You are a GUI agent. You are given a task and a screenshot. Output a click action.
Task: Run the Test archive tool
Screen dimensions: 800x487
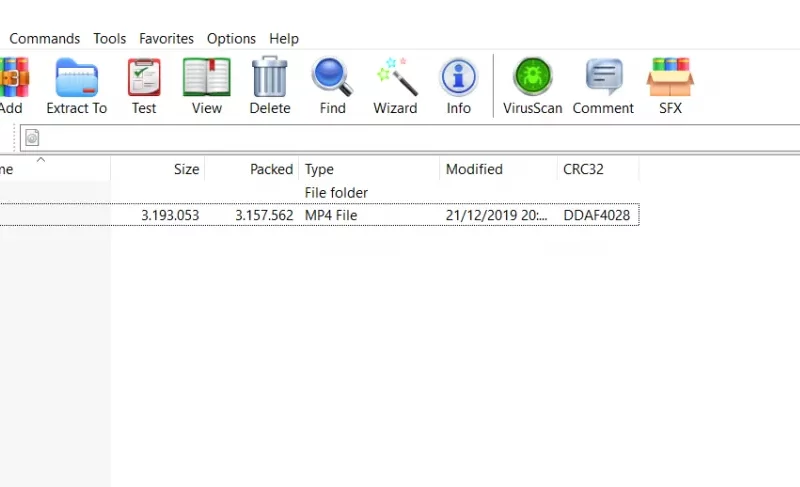point(144,78)
